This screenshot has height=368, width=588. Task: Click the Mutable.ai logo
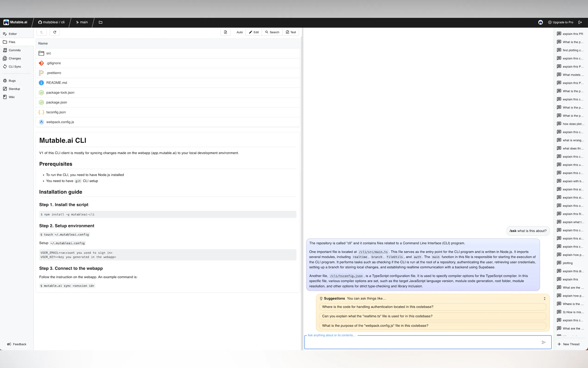click(16, 22)
